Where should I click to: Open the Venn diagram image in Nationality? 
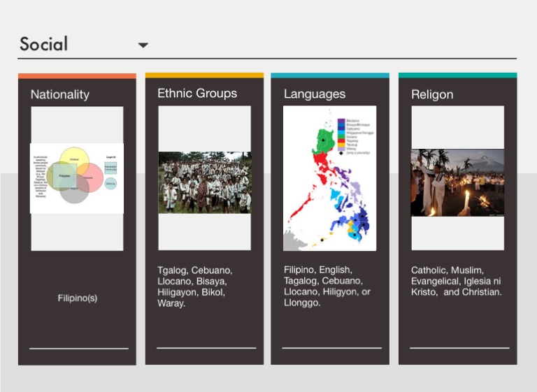click(77, 178)
